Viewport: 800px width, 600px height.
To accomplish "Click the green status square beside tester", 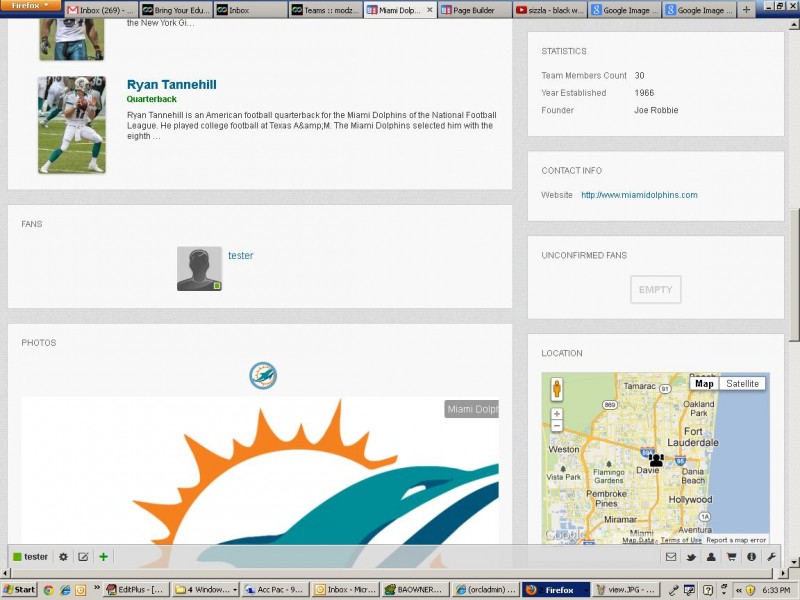I will [17, 557].
